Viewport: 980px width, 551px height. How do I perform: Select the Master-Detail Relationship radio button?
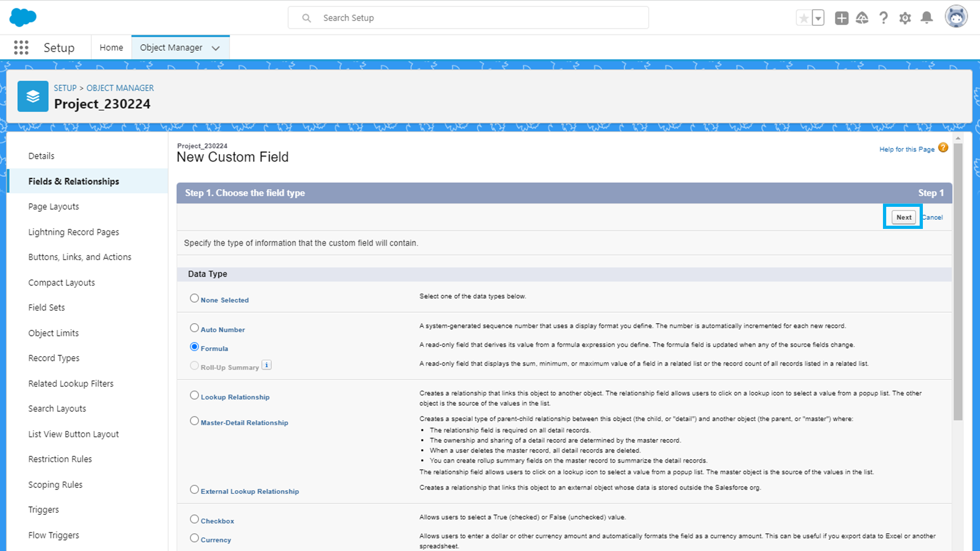click(194, 421)
